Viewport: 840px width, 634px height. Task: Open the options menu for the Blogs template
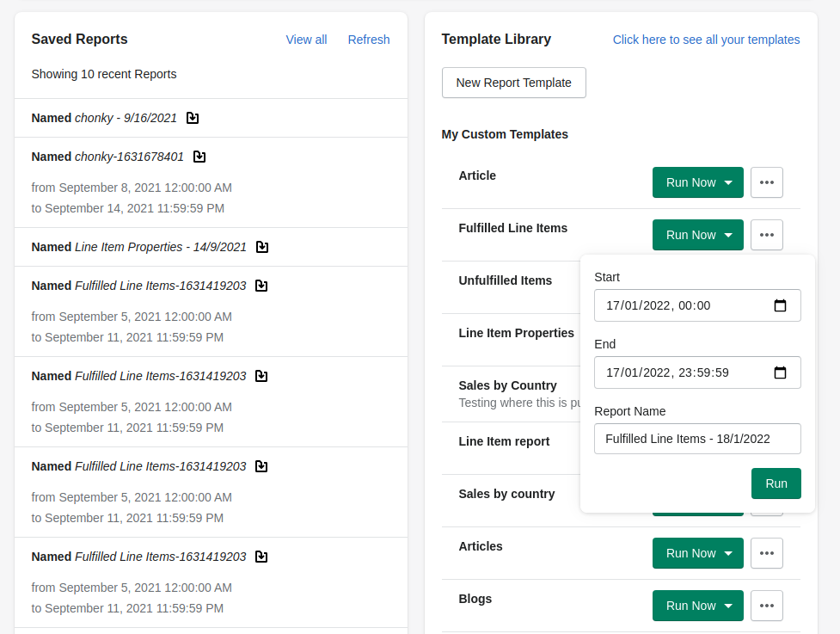click(x=766, y=606)
